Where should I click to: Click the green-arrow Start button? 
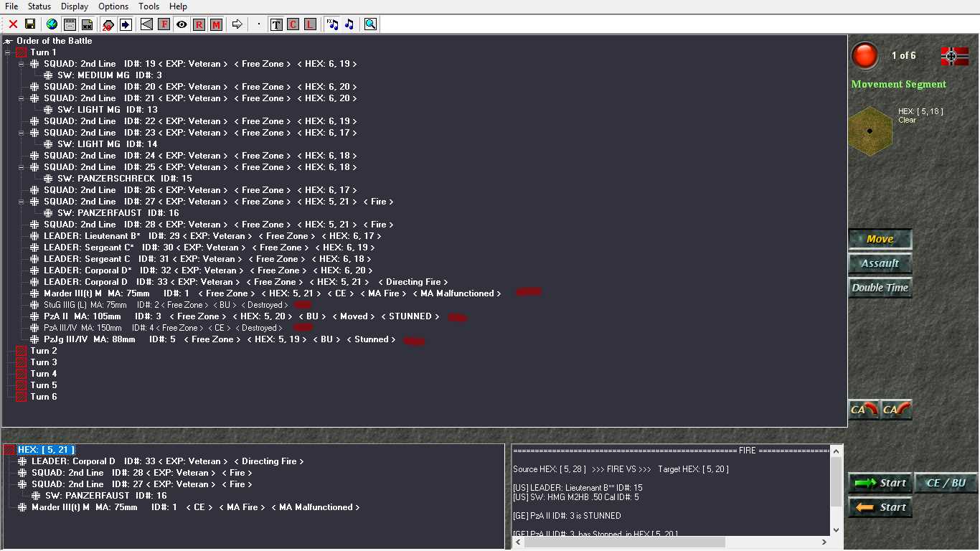(880, 483)
